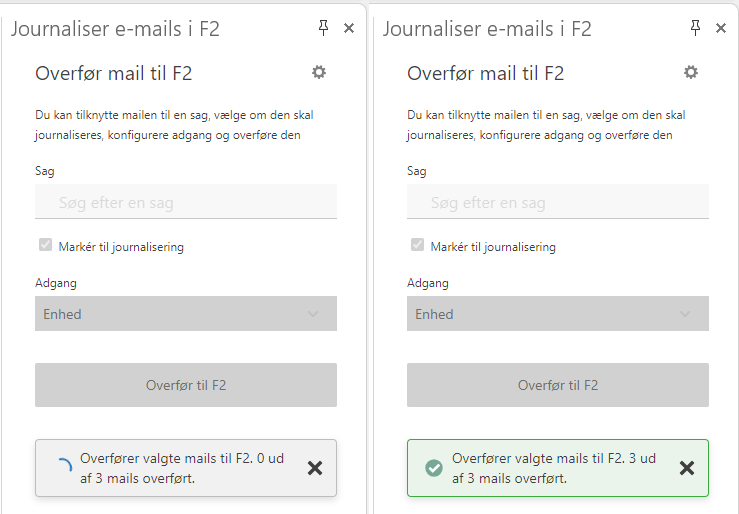Viewport: 739px width, 514px height.
Task: Close the right Journaliser e-mails pane
Action: (x=721, y=28)
